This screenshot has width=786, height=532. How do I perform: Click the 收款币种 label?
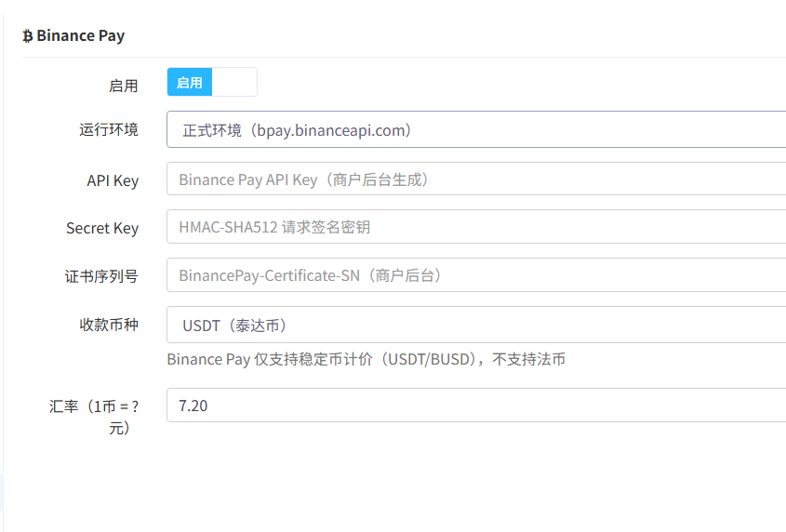(109, 325)
